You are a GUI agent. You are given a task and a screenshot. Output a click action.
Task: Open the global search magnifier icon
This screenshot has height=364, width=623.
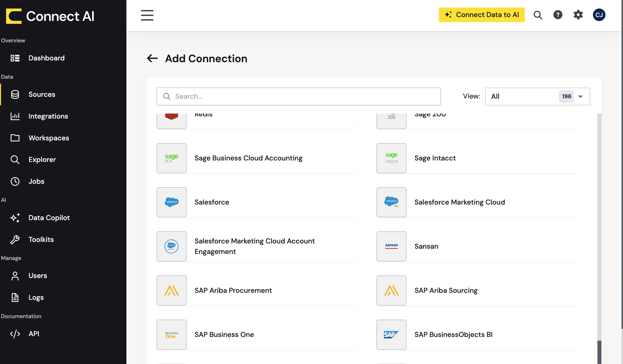point(538,15)
